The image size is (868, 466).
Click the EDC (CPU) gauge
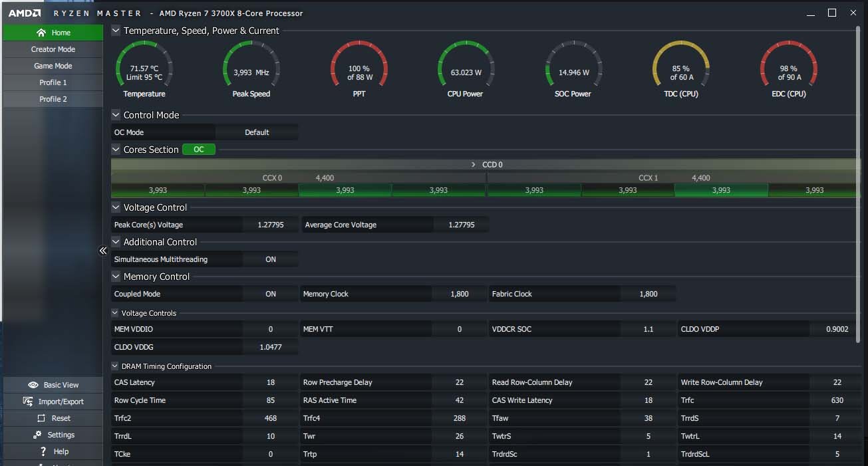[x=789, y=69]
